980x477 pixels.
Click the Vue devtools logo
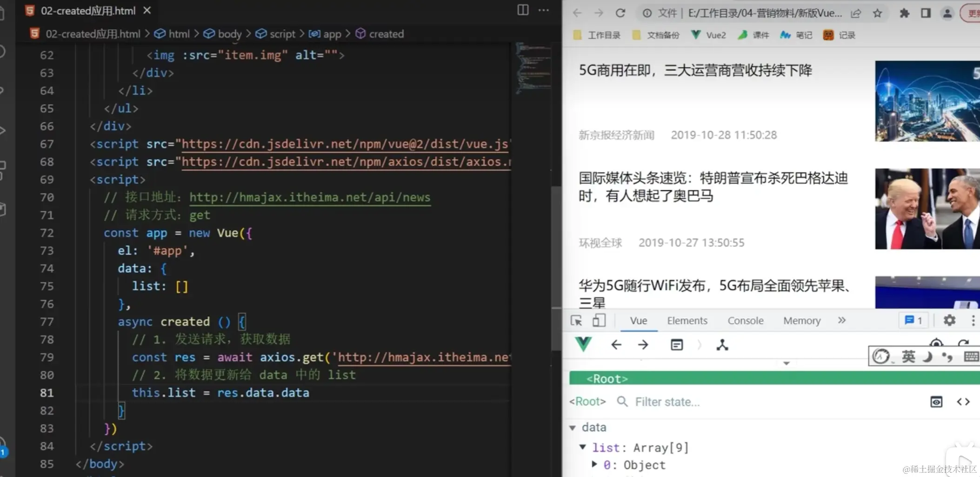583,344
